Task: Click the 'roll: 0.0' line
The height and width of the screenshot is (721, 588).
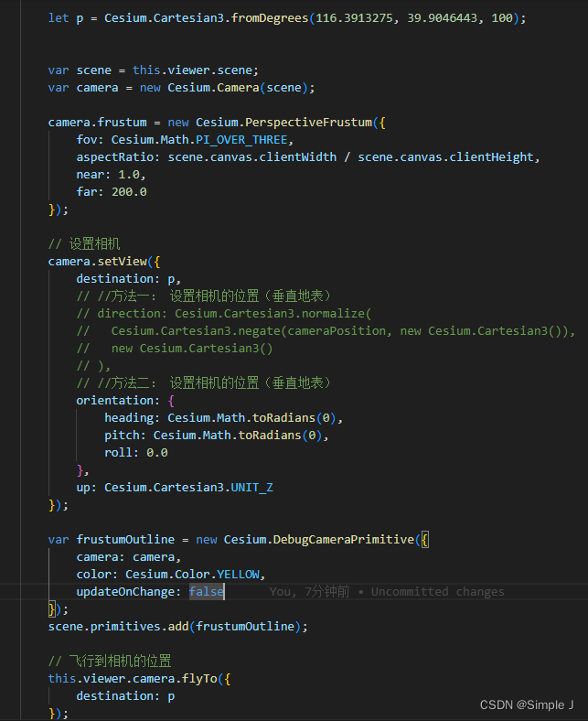Action: 136,453
